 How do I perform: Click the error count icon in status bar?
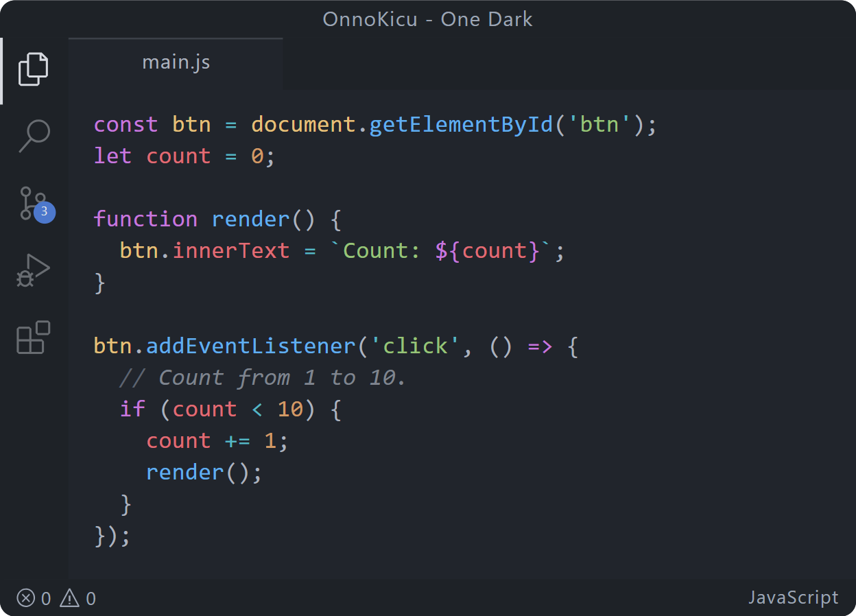pyautogui.click(x=26, y=598)
